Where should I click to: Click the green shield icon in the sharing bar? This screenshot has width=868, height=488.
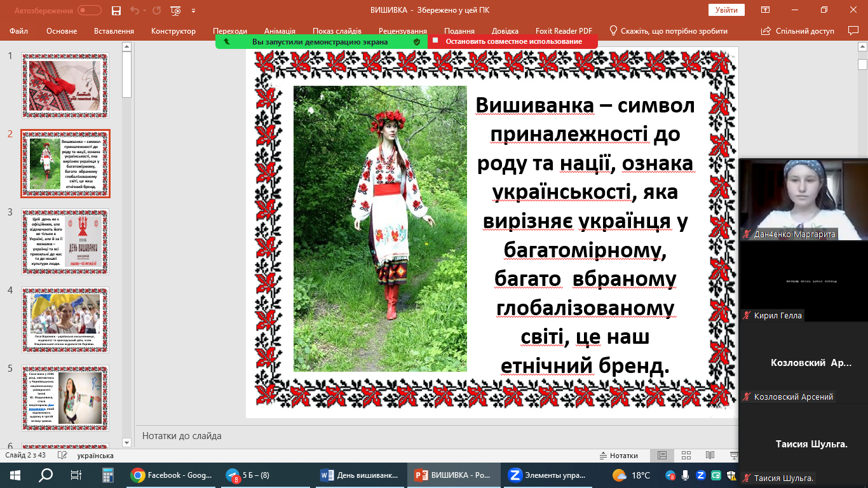coord(417,41)
